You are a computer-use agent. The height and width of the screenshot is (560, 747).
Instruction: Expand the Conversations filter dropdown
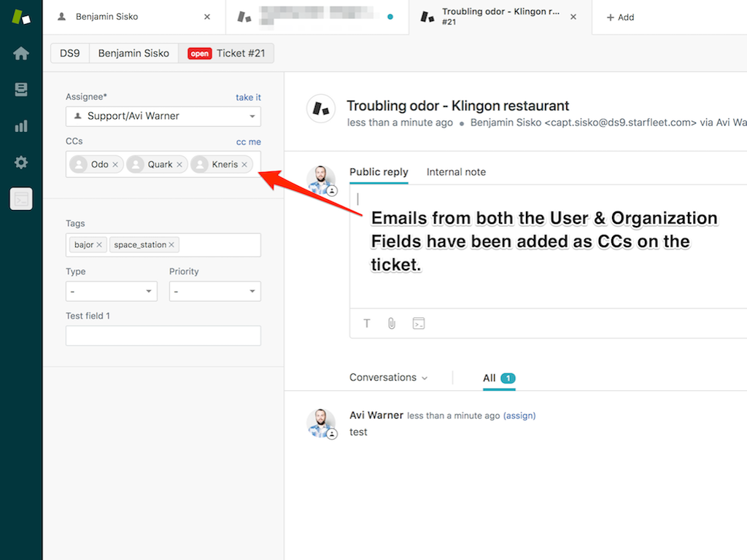389,378
